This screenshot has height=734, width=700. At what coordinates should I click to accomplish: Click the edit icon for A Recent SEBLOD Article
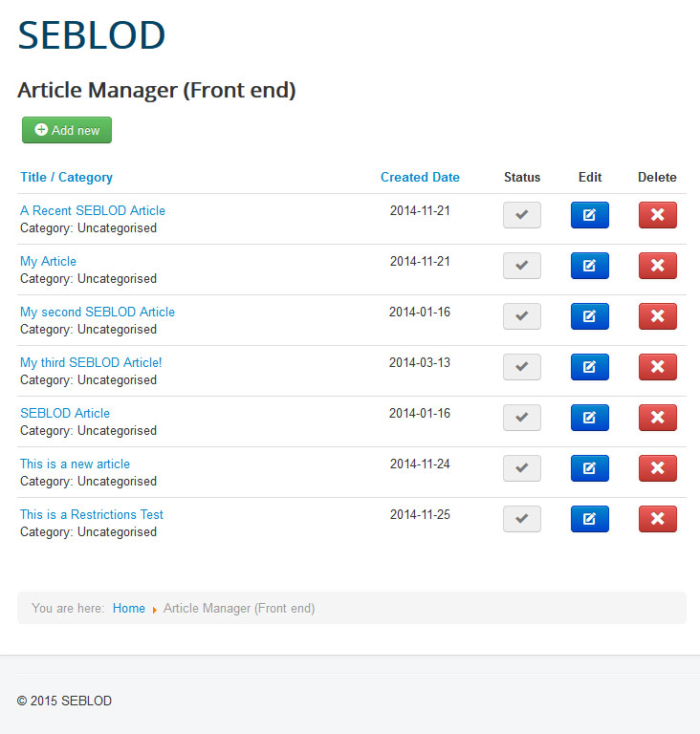589,215
